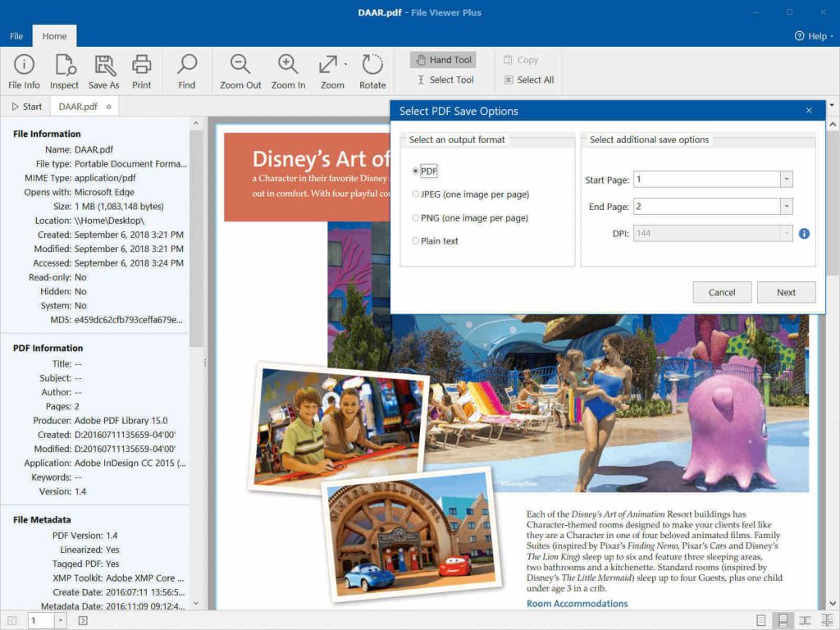Screen dimensions: 840x630
Task: Cancel the PDF save options dialog
Action: tap(721, 292)
